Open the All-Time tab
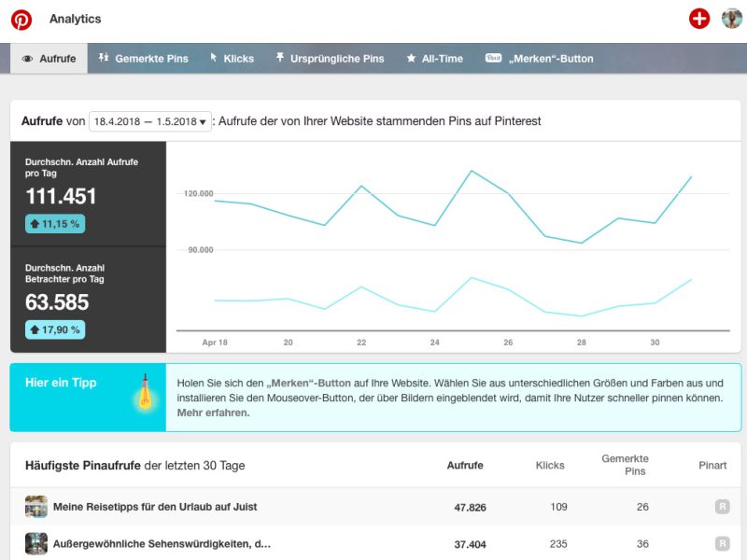 pyautogui.click(x=434, y=59)
